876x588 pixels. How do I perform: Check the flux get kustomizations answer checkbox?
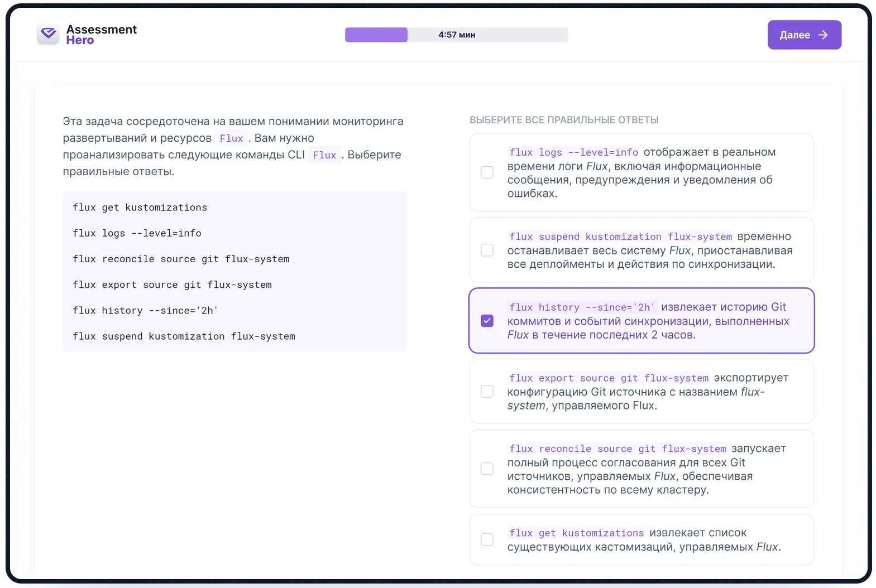(x=487, y=539)
